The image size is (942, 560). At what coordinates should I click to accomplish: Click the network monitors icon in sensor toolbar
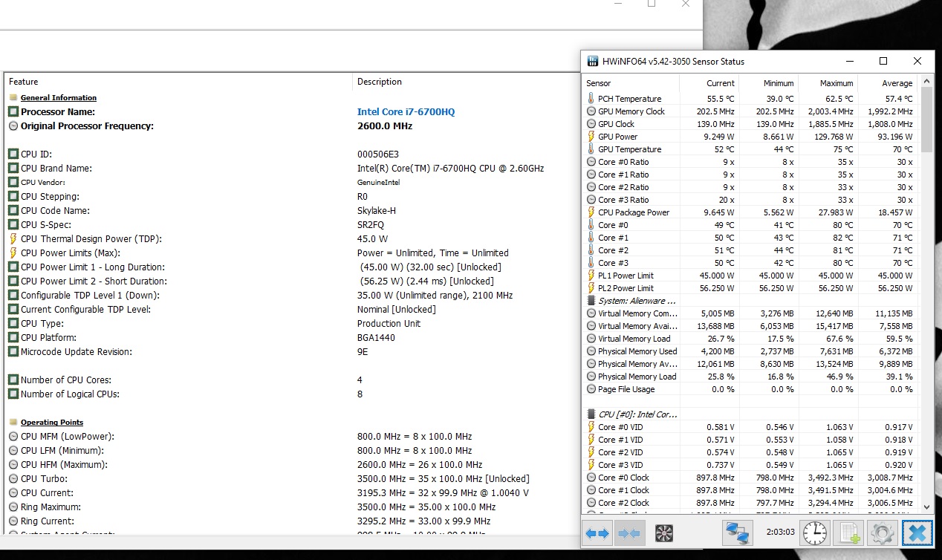pyautogui.click(x=738, y=533)
